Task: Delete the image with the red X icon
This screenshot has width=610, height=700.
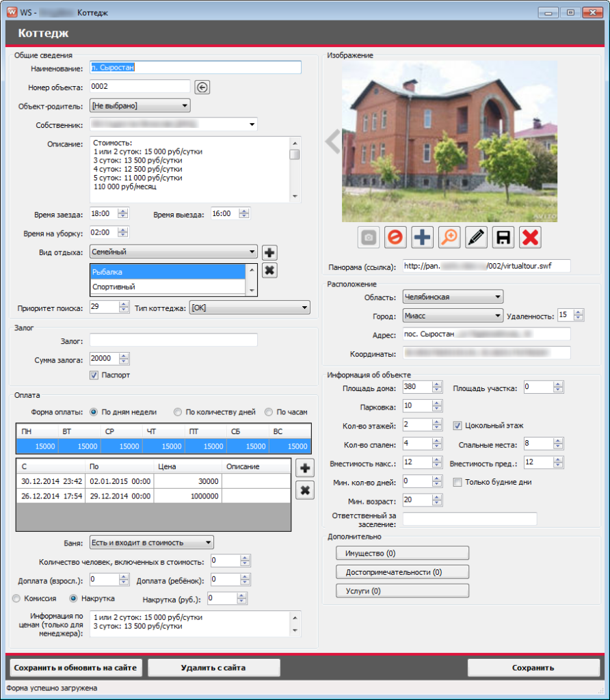Action: [530, 237]
